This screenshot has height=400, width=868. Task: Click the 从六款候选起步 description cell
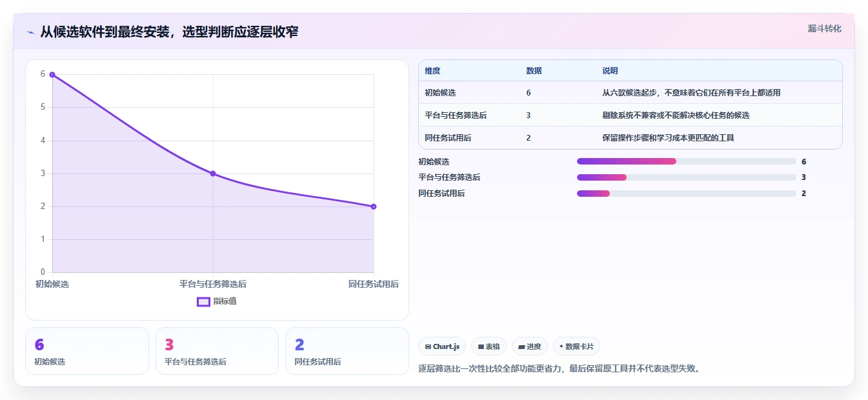pos(691,93)
